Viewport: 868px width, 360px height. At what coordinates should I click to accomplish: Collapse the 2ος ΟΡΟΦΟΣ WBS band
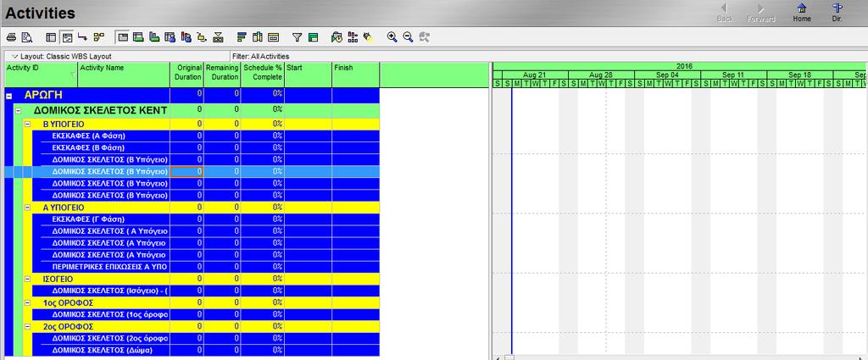[x=26, y=327]
